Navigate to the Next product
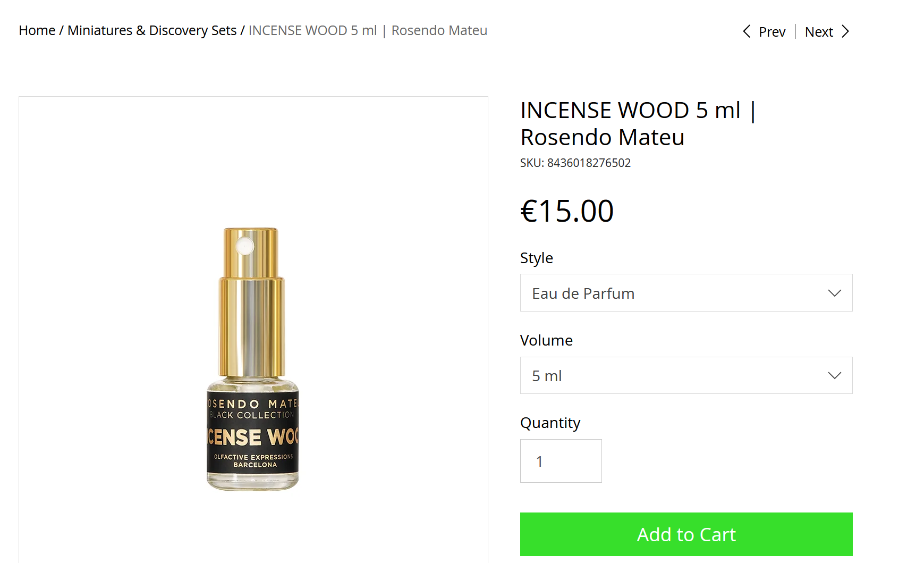This screenshot has height=563, width=924. click(x=819, y=32)
